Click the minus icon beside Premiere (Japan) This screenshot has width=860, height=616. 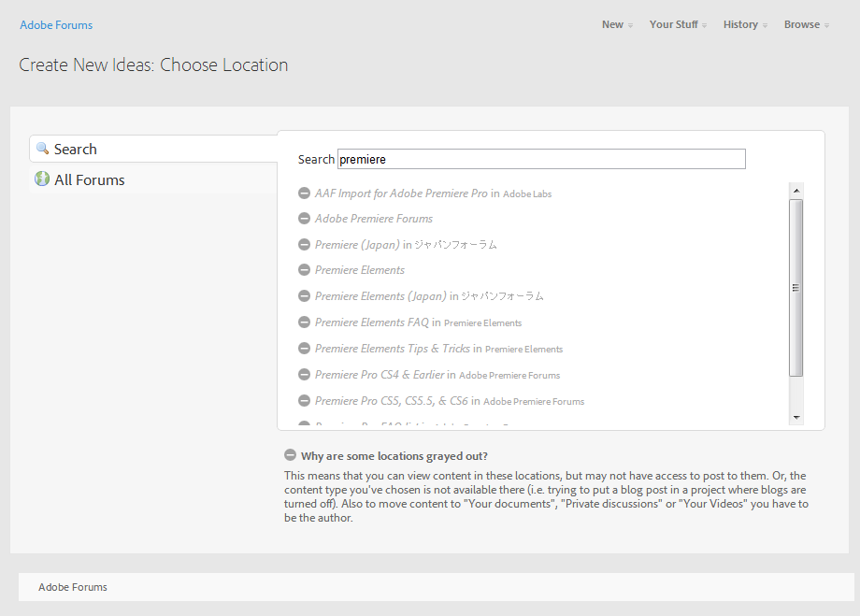pos(304,244)
